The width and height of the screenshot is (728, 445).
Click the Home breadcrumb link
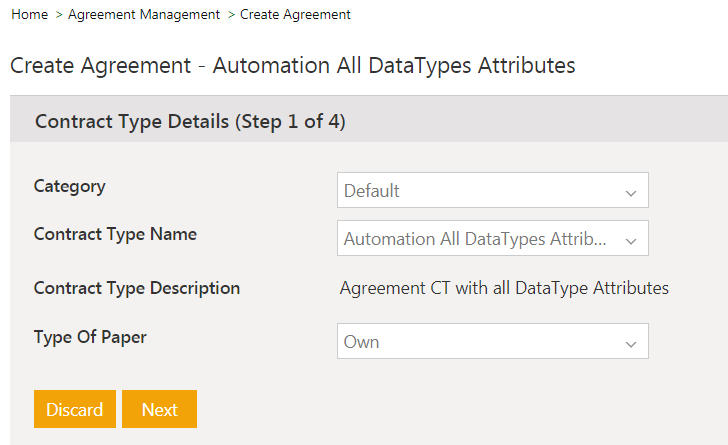29,15
